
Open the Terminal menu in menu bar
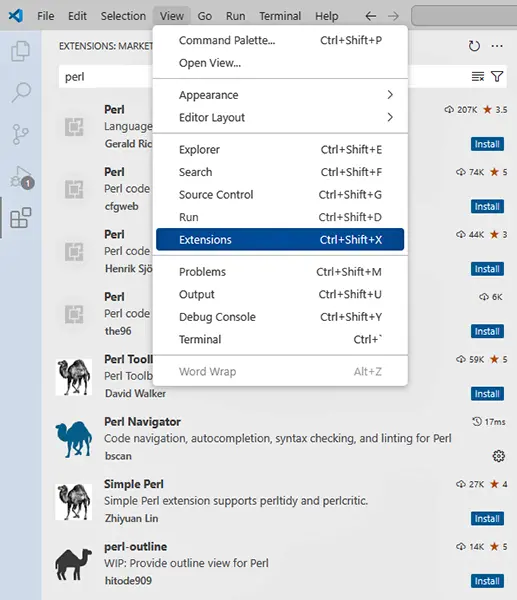280,16
